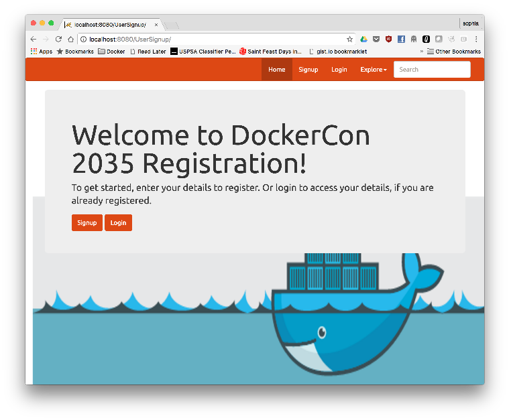
Task: Open the Chrome three-dot menu
Action: point(476,40)
